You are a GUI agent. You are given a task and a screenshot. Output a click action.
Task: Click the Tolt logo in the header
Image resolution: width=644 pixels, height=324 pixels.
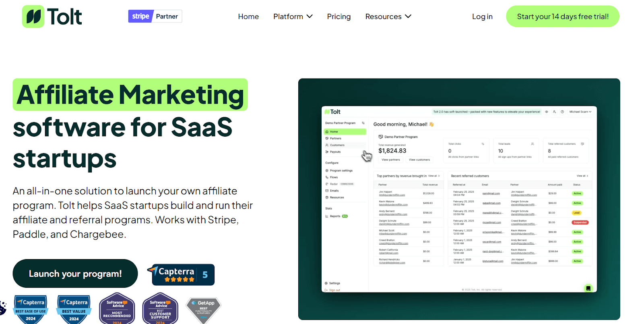(x=52, y=17)
